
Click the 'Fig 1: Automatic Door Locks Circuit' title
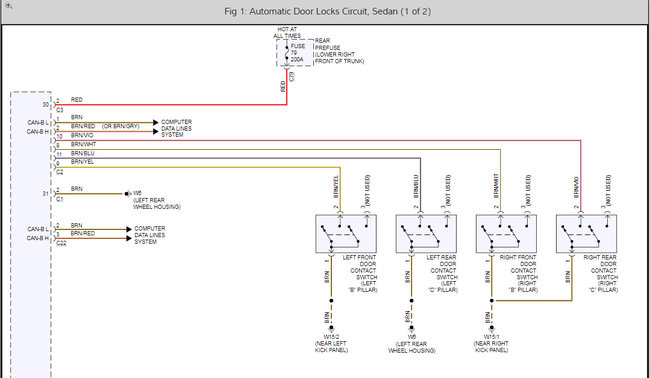(327, 11)
